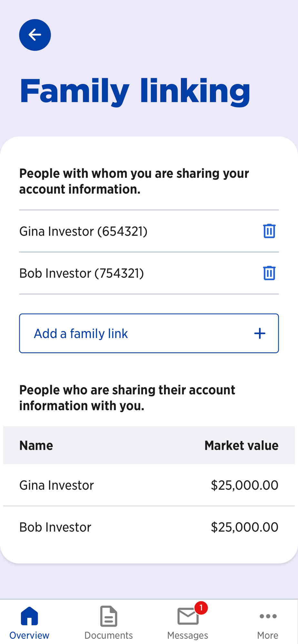This screenshot has width=298, height=644.
Task: Select the Messages tab label
Action: [188, 635]
